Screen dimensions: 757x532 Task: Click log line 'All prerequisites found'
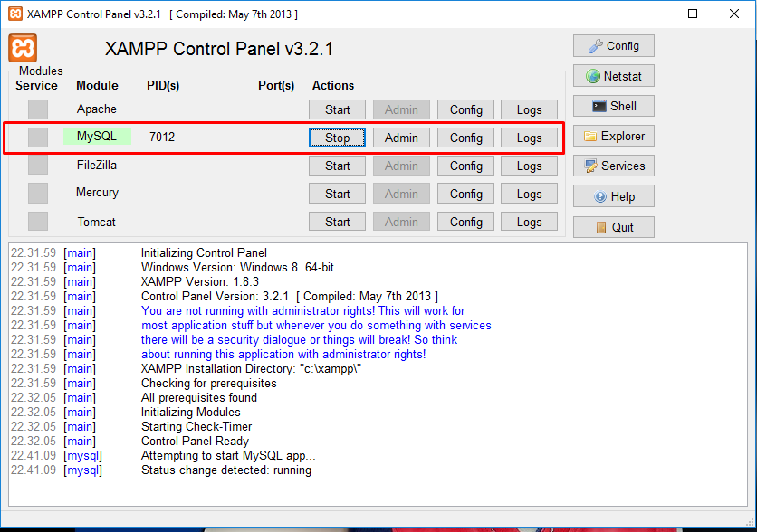point(199,397)
